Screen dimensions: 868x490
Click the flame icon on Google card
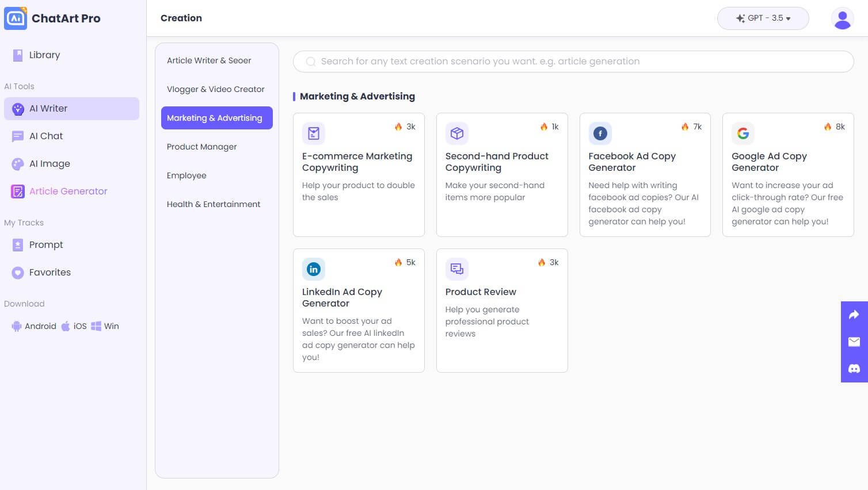coord(828,127)
